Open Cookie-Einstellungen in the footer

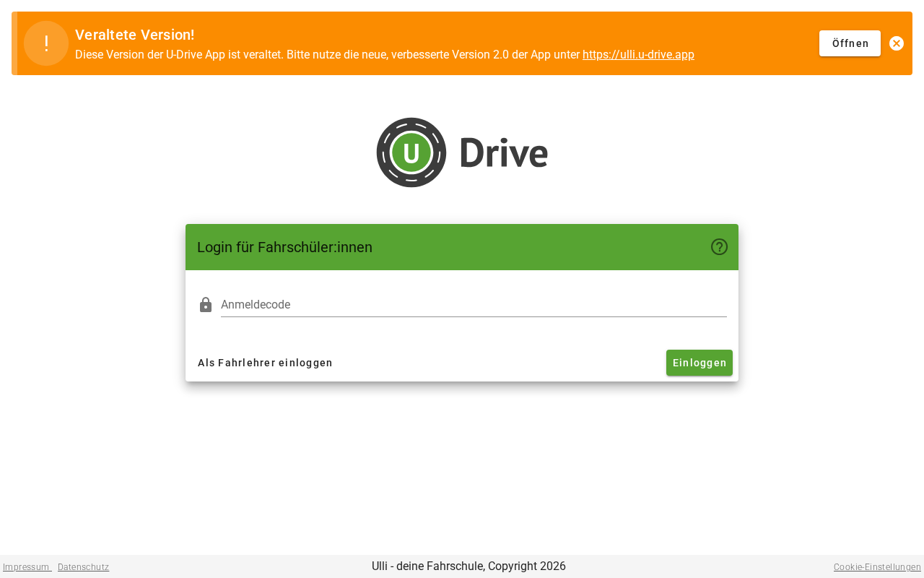877,567
